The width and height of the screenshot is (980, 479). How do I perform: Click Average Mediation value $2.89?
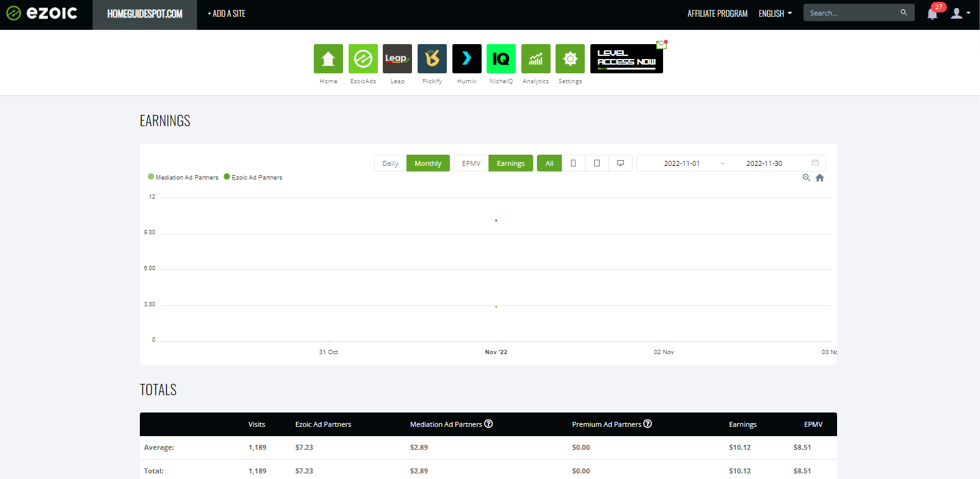(x=419, y=447)
